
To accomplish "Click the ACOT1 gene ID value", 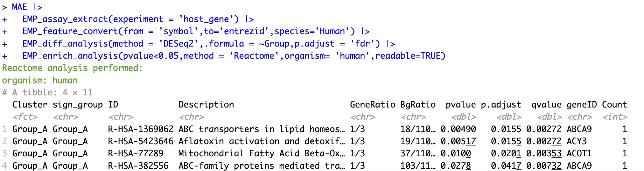I will point(579,153).
